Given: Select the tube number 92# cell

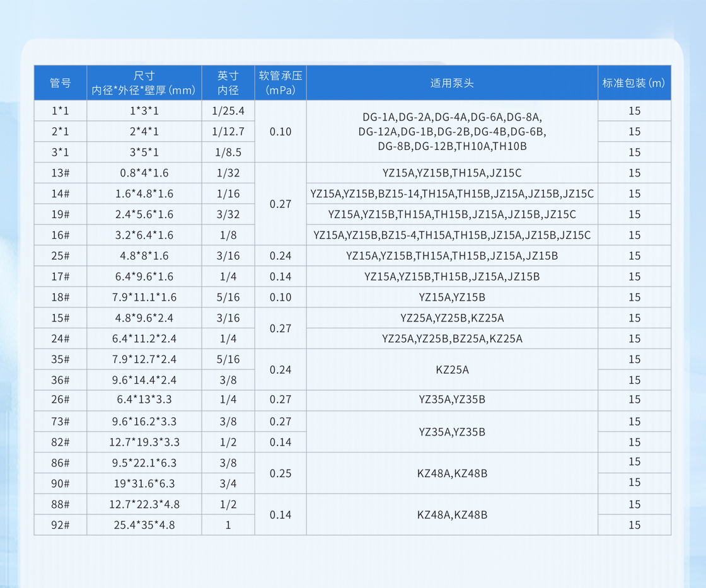Looking at the screenshot, I should tap(61, 524).
